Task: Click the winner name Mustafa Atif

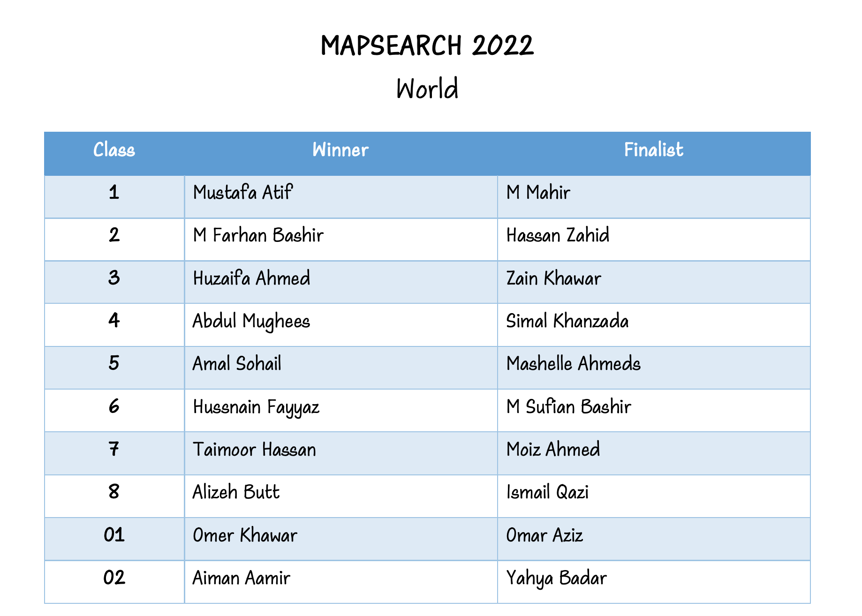Action: click(x=242, y=193)
